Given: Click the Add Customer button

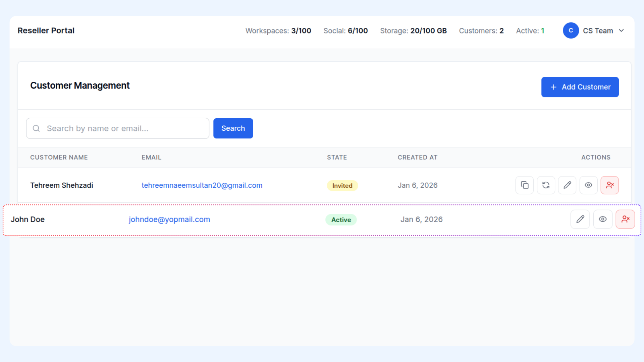Looking at the screenshot, I should coord(580,87).
